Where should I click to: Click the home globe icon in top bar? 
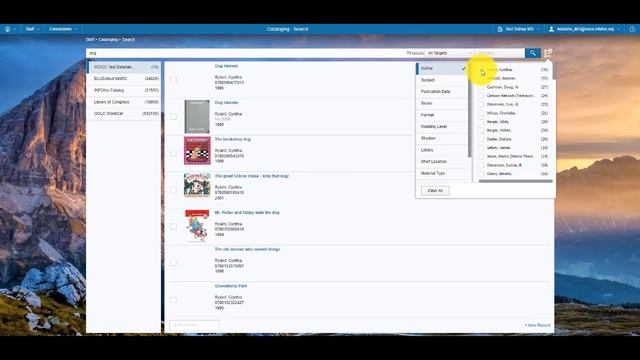pyautogui.click(x=7, y=29)
